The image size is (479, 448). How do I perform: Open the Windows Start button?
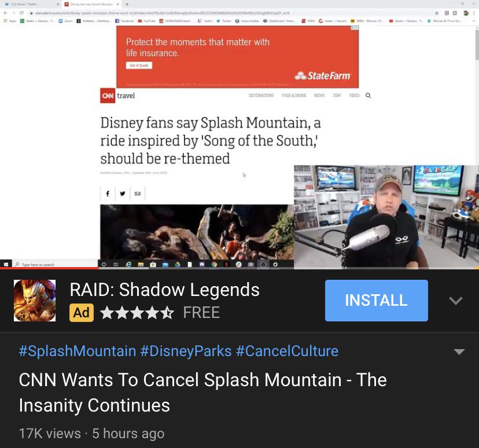pyautogui.click(x=6, y=264)
